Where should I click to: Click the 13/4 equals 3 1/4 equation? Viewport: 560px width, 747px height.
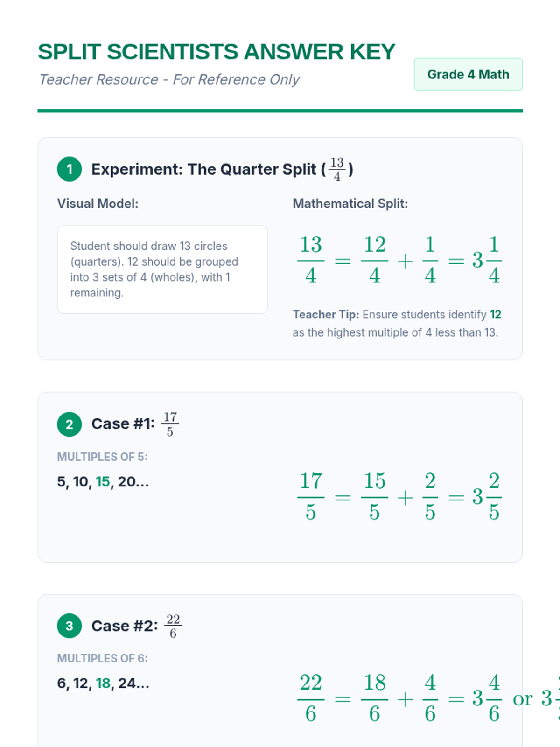click(x=399, y=260)
